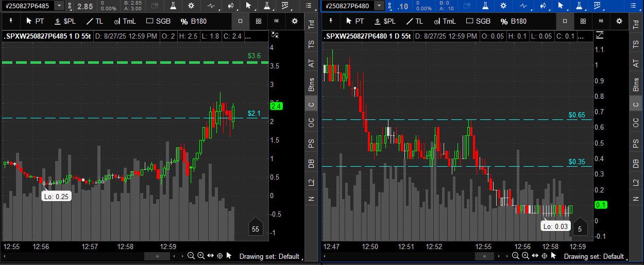Open the L2 tab on the right sidebar
The image size is (644, 265).
pos(635,182)
